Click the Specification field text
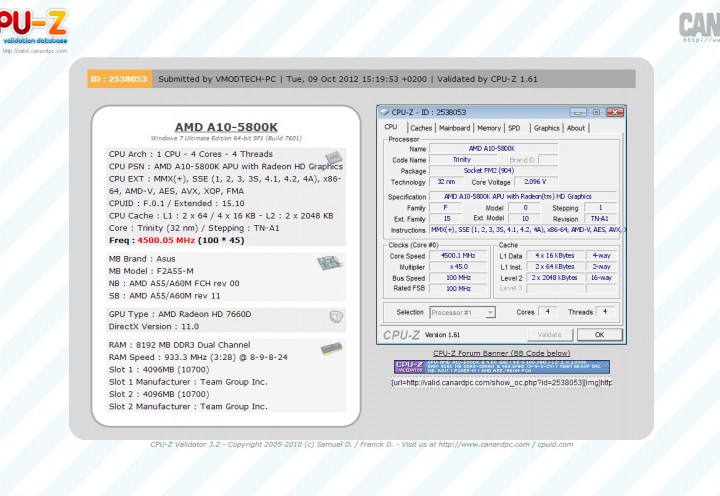The width and height of the screenshot is (720, 496). (x=523, y=197)
